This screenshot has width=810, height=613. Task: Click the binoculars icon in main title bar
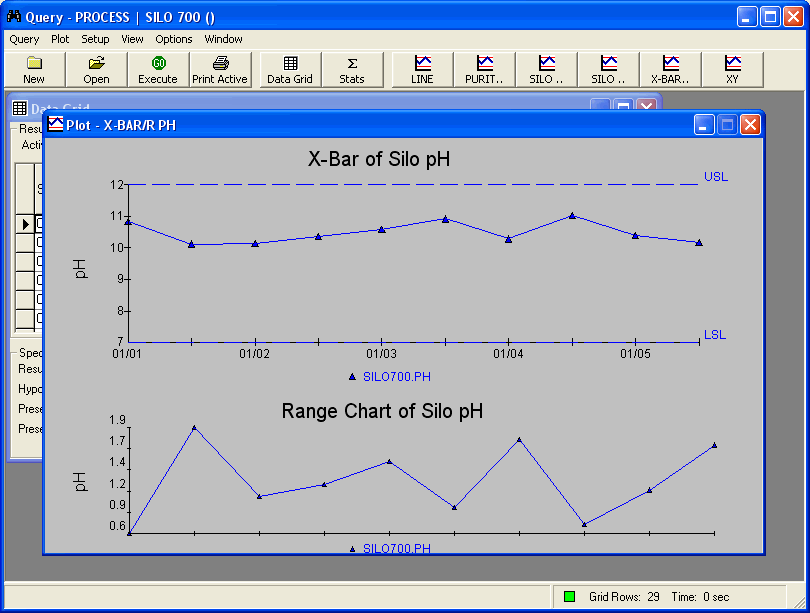click(14, 17)
